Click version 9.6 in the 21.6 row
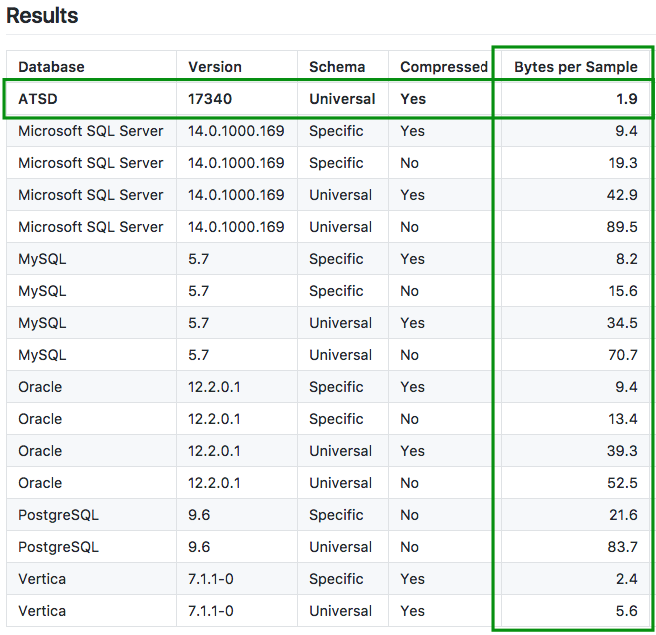The width and height of the screenshot is (656, 635). pos(199,515)
